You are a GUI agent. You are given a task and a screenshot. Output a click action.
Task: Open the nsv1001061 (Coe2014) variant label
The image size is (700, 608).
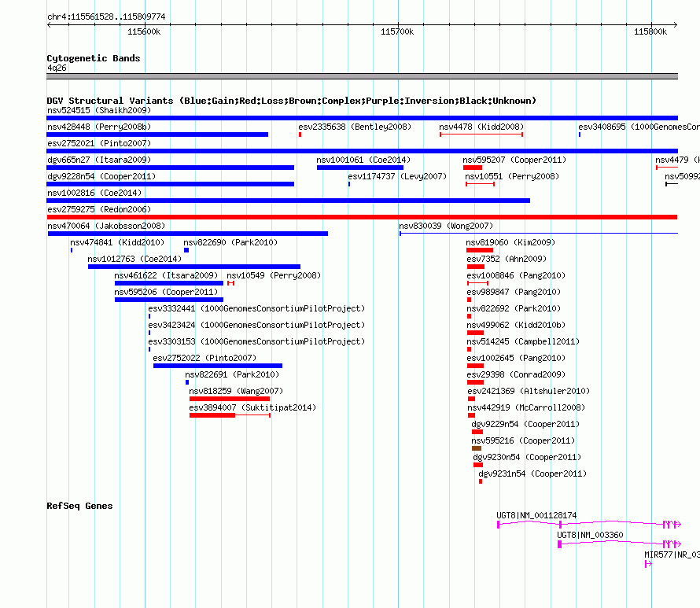[x=363, y=160]
